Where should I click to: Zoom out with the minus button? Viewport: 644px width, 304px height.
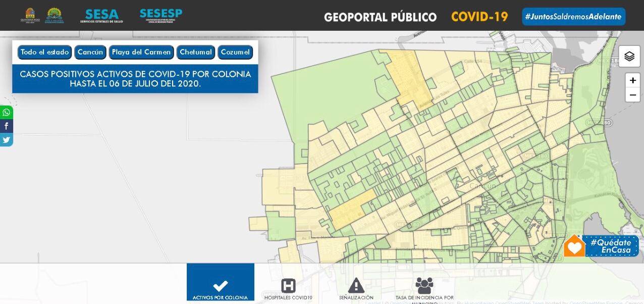(x=632, y=95)
